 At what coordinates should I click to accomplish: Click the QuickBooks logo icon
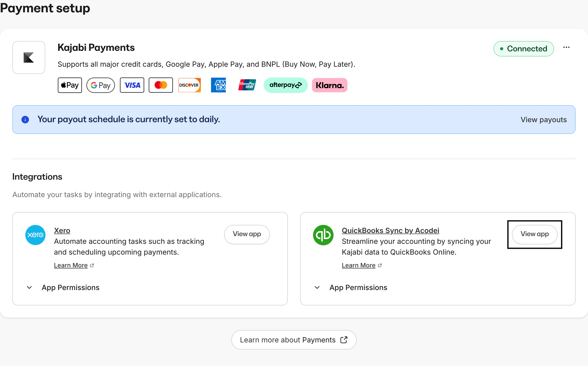pos(323,235)
